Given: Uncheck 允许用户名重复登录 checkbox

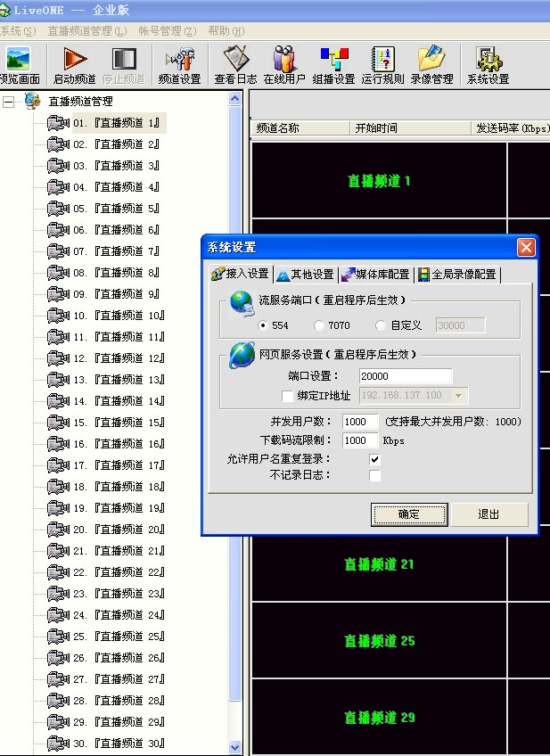Looking at the screenshot, I should [x=374, y=459].
